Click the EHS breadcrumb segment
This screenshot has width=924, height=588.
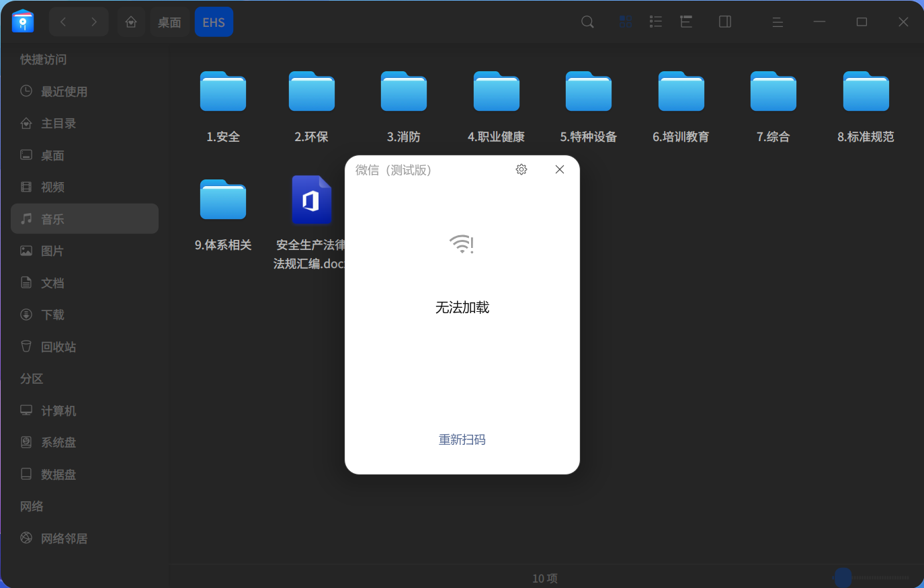pyautogui.click(x=214, y=22)
